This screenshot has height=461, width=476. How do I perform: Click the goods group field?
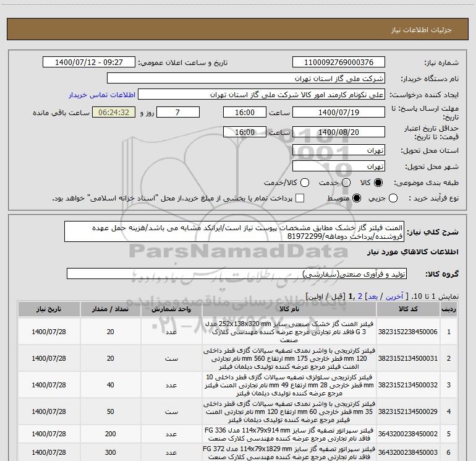[x=237, y=274]
